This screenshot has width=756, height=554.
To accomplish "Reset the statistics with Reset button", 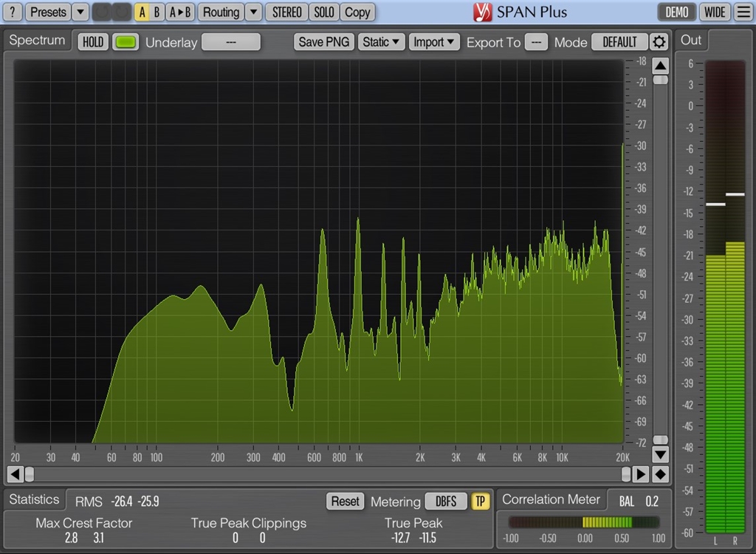I will (x=345, y=502).
